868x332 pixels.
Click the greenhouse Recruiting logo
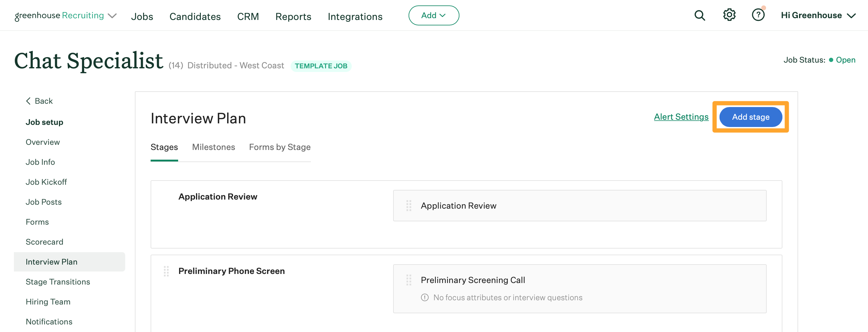pyautogui.click(x=59, y=16)
